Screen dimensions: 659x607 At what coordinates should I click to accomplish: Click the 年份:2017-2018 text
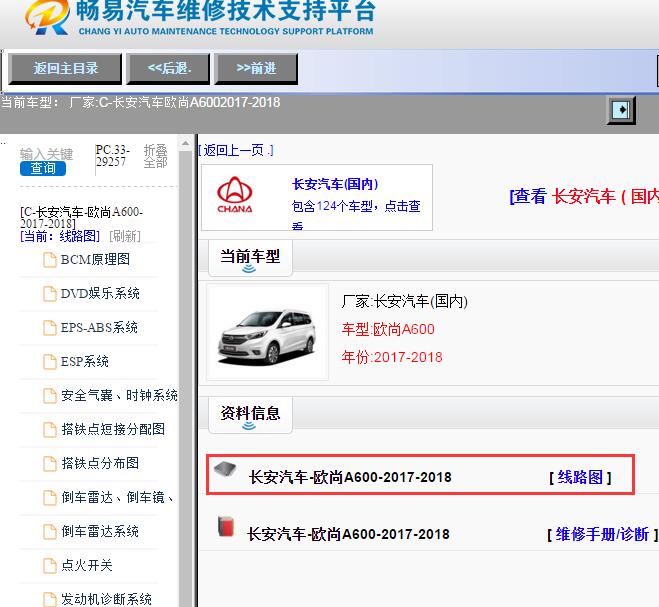[392, 357]
